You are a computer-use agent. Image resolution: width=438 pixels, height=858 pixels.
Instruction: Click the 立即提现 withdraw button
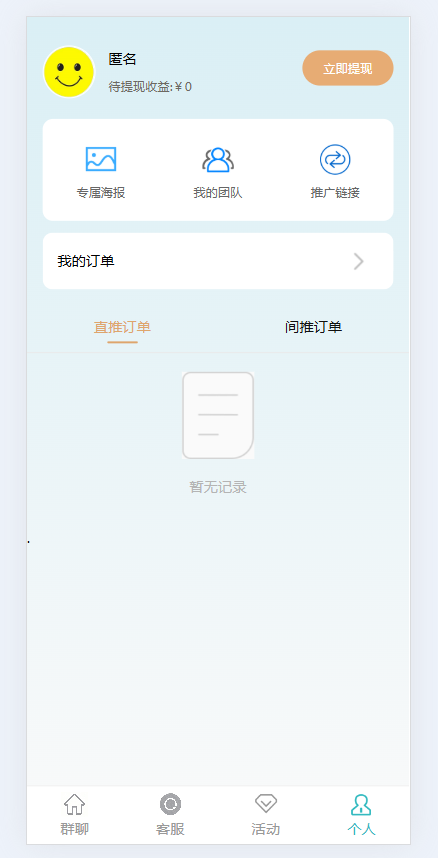[x=348, y=68]
